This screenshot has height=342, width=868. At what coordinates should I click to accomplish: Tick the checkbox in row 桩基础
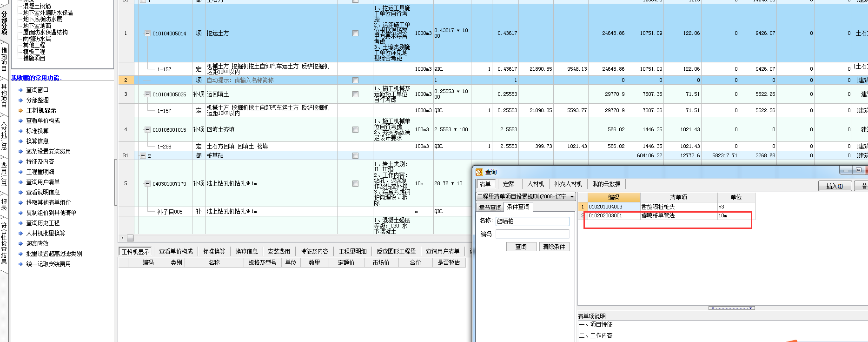tap(355, 156)
